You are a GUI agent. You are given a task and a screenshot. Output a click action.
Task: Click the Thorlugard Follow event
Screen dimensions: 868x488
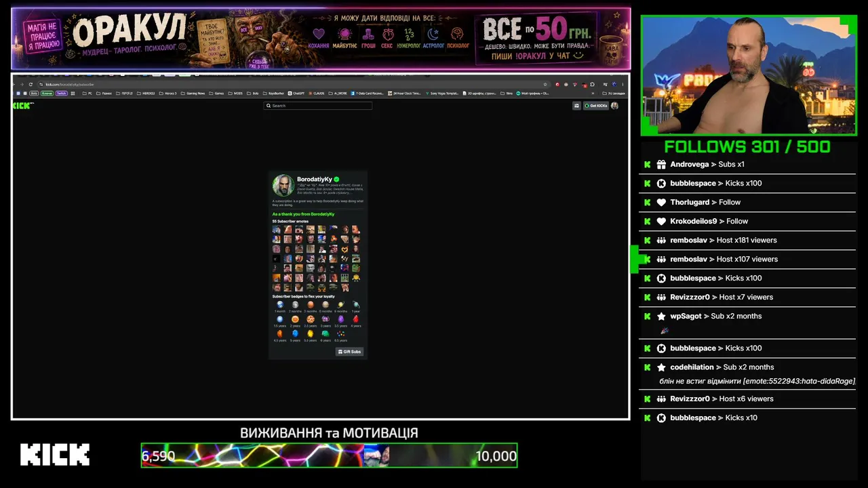747,202
